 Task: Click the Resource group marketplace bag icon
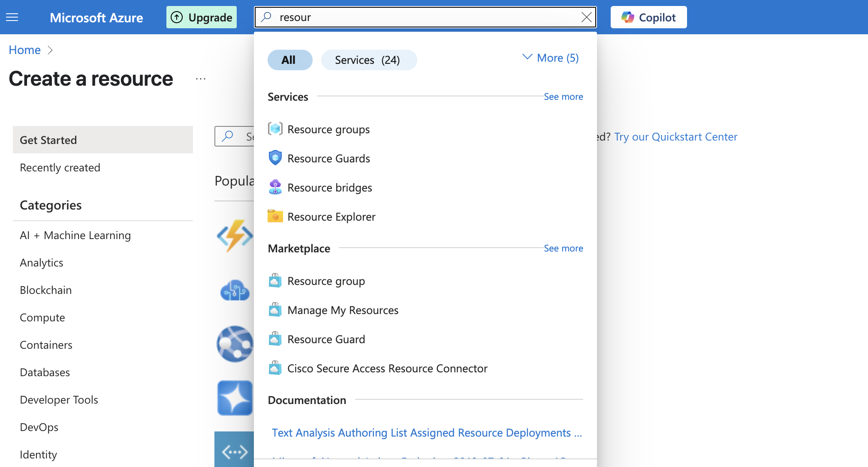275,281
